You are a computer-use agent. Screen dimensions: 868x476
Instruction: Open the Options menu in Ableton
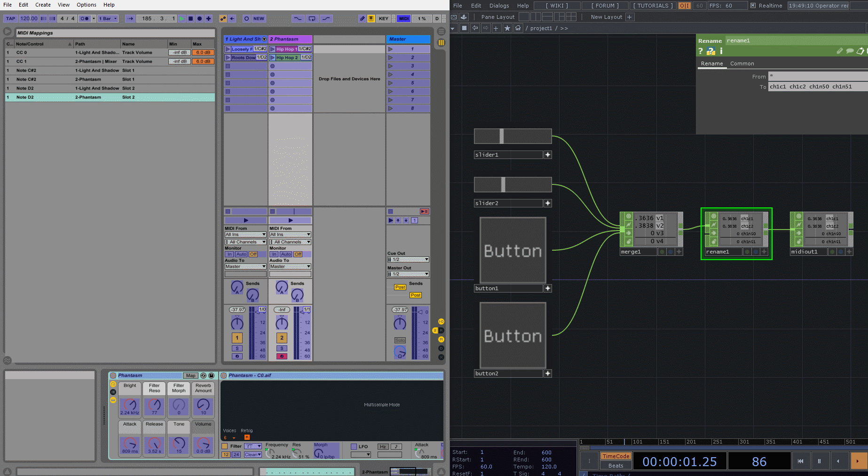tap(86, 5)
